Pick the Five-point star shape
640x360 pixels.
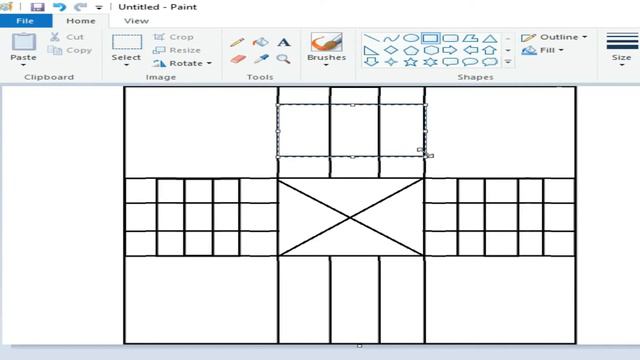point(411,62)
